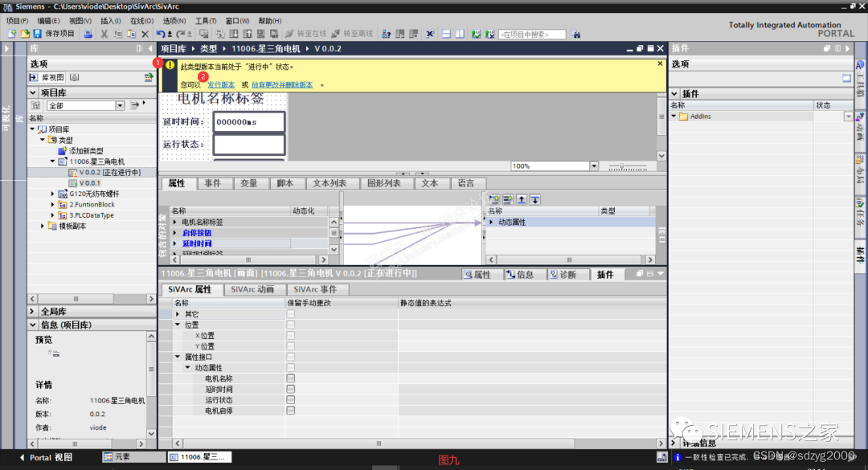Close the yellow status notification bar
Screen dimensions: 868x470
(x=660, y=63)
